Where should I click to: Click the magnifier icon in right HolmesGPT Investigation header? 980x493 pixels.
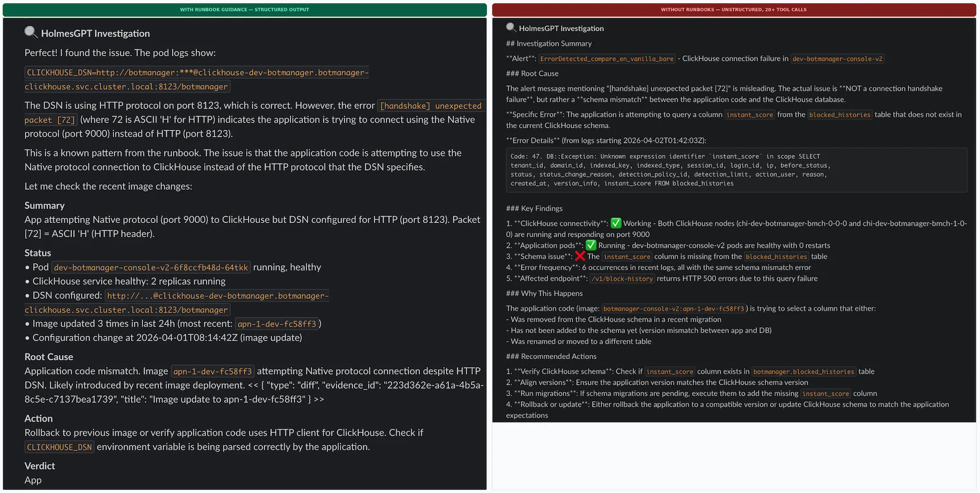point(511,27)
